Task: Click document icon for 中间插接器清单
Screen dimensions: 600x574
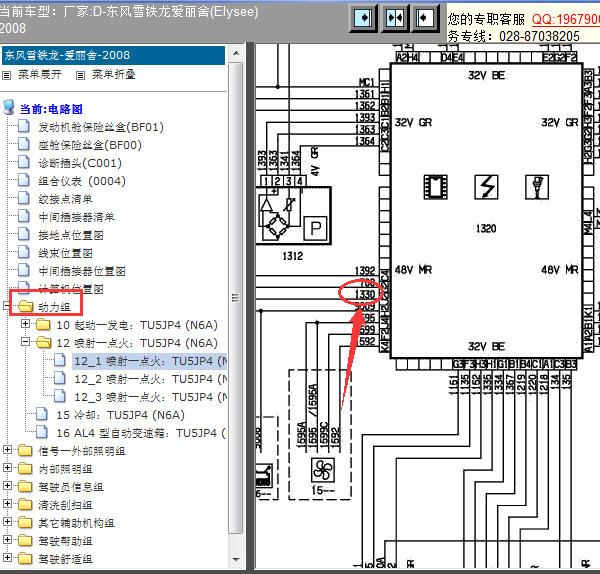Action: coord(24,216)
